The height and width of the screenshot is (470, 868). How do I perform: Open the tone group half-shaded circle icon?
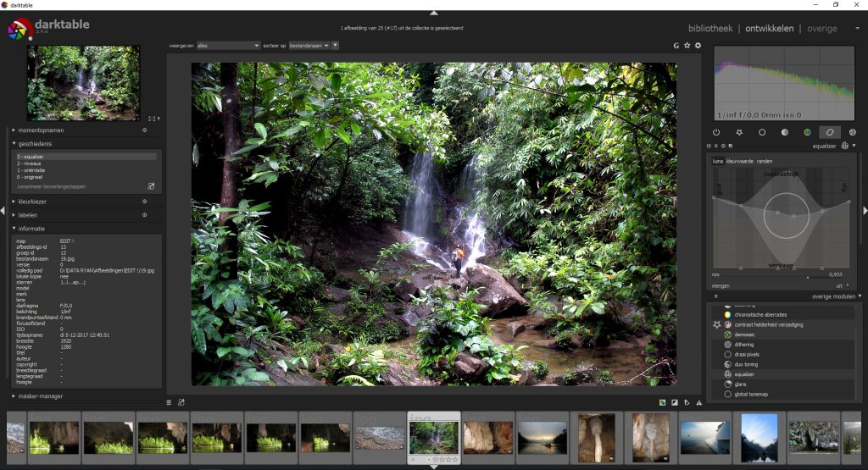[784, 132]
